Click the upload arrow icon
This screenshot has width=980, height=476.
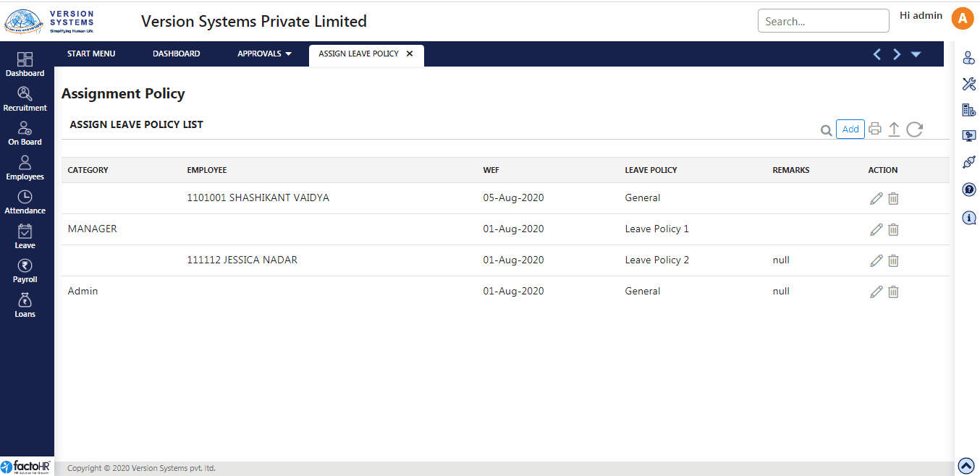pos(894,129)
